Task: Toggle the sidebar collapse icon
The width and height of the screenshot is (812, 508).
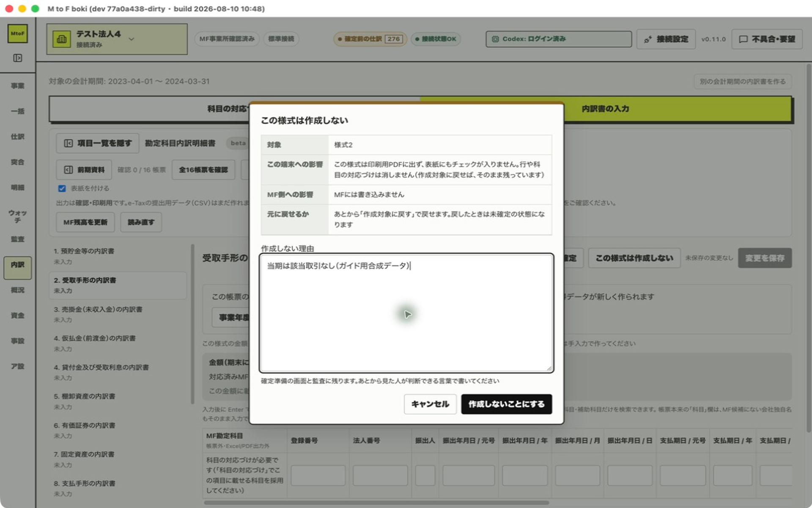Action: 17,58
